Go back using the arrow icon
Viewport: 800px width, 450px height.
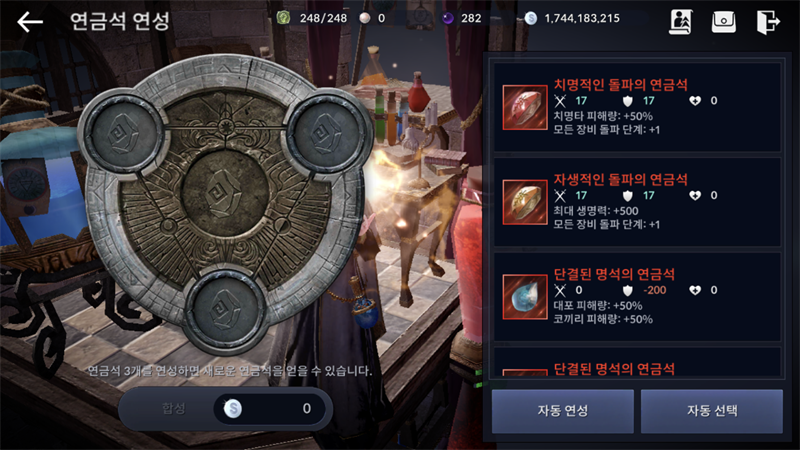tap(30, 22)
